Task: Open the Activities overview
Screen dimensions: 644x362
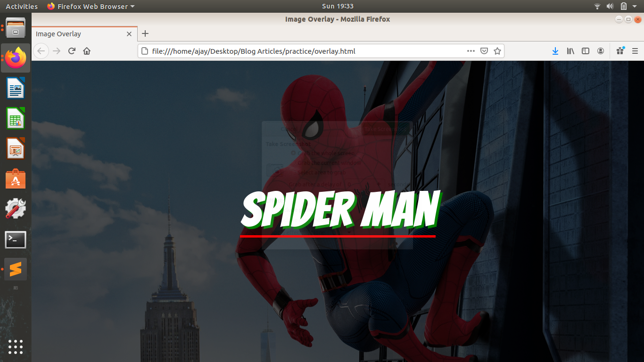Action: (22, 6)
